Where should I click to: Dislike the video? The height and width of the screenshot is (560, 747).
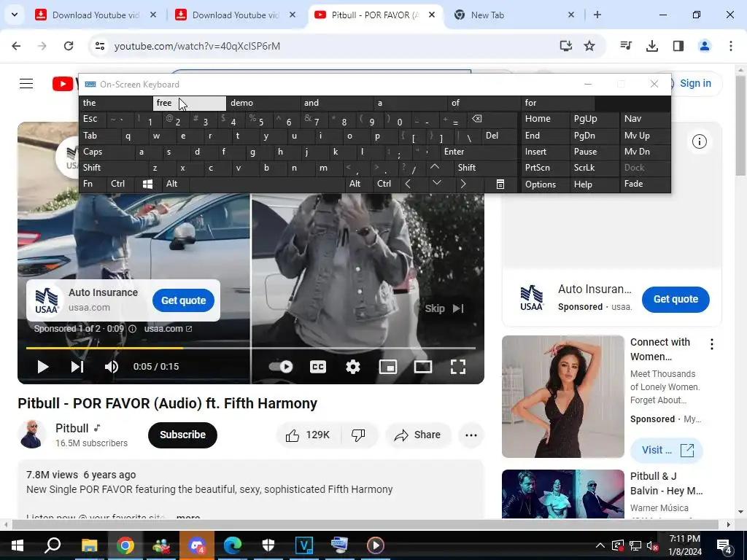coord(358,435)
